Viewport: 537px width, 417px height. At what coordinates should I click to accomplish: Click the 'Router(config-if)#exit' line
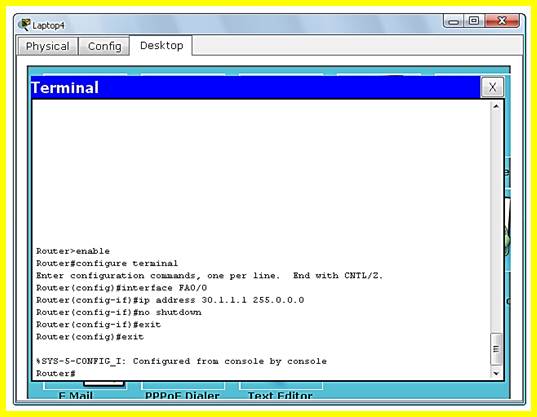pos(98,325)
